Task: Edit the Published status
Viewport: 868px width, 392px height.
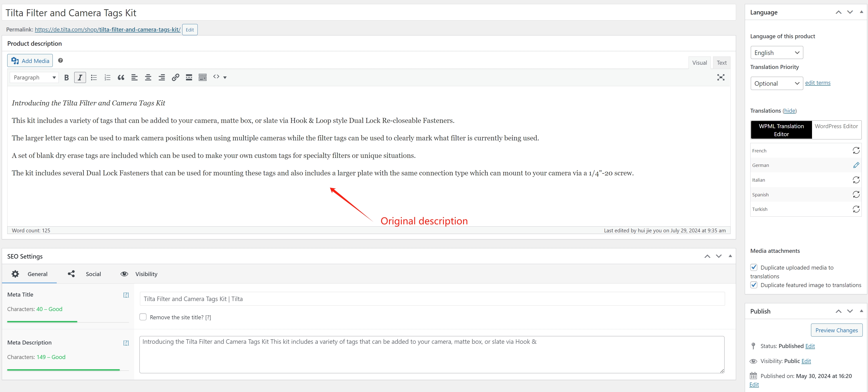Action: [x=810, y=346]
